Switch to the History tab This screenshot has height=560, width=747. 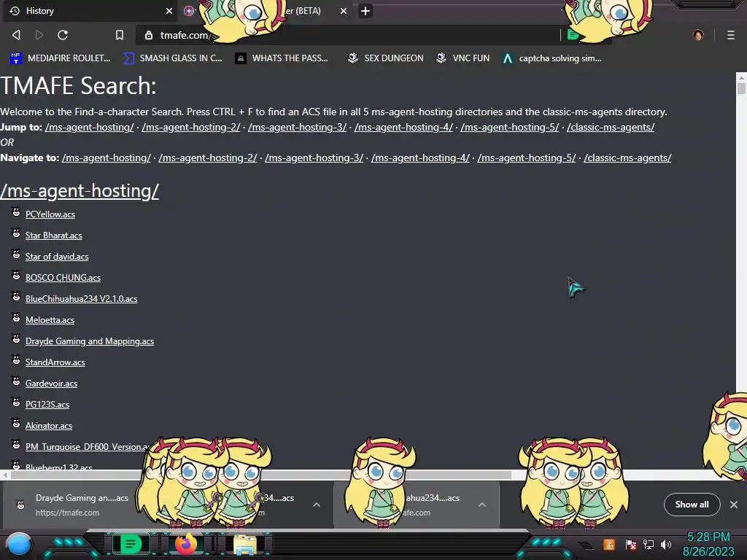(x=88, y=11)
